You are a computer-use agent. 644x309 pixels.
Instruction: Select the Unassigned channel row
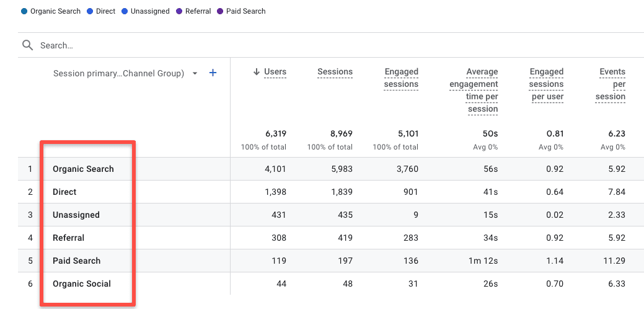76,215
